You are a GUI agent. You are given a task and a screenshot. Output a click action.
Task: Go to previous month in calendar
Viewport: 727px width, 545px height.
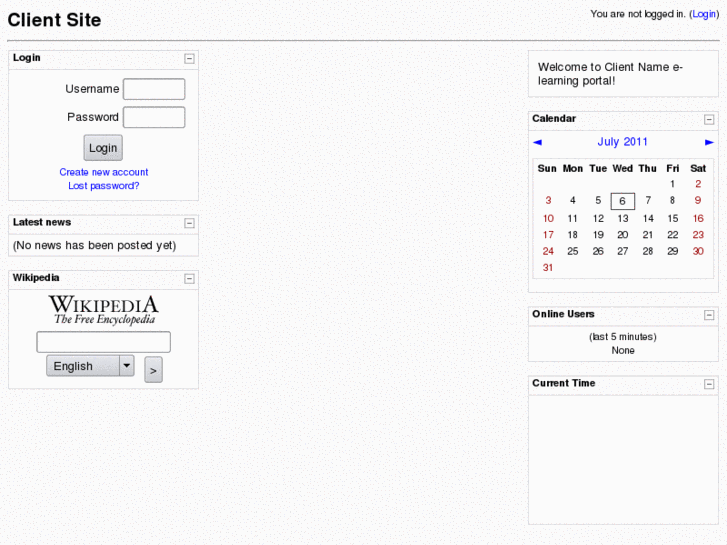tap(537, 142)
